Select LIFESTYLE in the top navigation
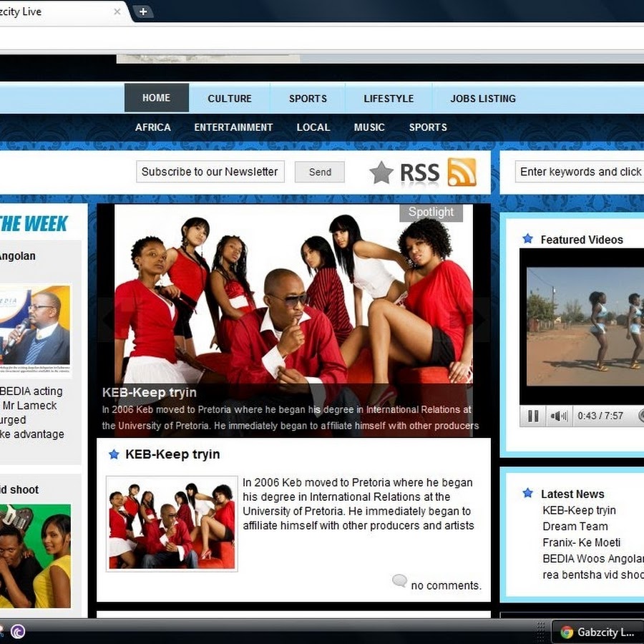This screenshot has width=644, height=644. [389, 99]
